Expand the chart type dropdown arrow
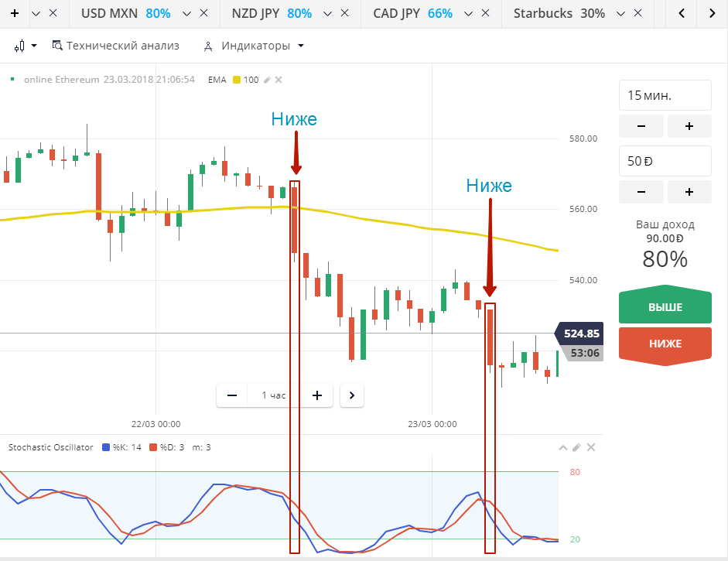The height and width of the screenshot is (561, 728). coord(32,46)
